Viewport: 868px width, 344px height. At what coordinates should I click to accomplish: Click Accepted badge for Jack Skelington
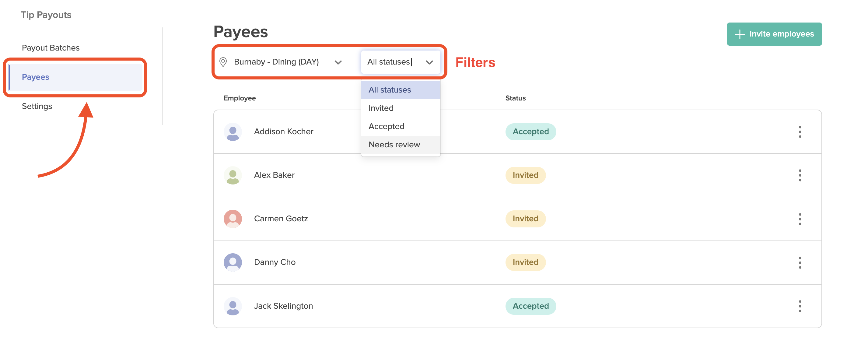coord(530,306)
